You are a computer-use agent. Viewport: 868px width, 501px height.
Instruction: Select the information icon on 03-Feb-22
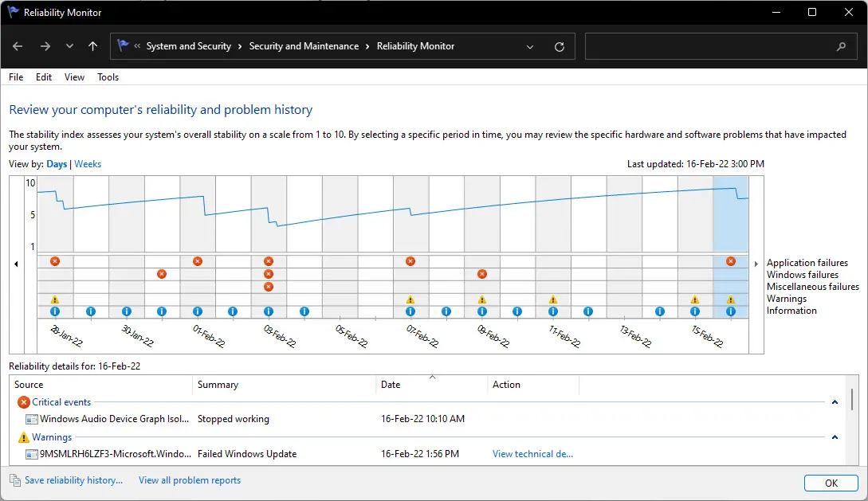click(x=269, y=311)
